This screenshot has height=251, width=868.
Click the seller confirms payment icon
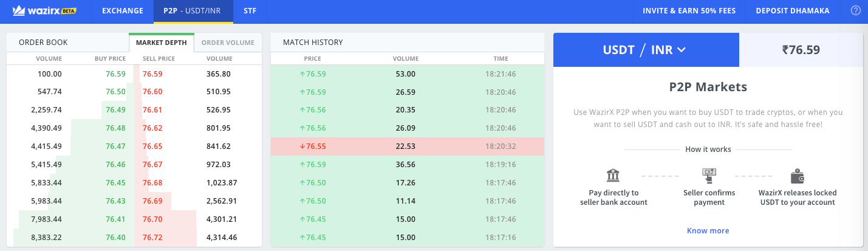coord(709,176)
